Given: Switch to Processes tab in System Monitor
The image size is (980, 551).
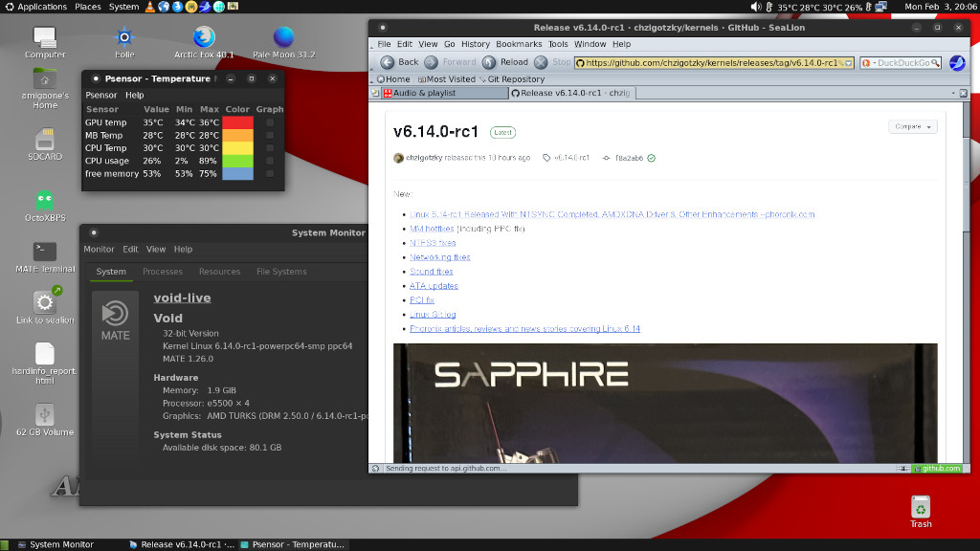Looking at the screenshot, I should tap(163, 272).
